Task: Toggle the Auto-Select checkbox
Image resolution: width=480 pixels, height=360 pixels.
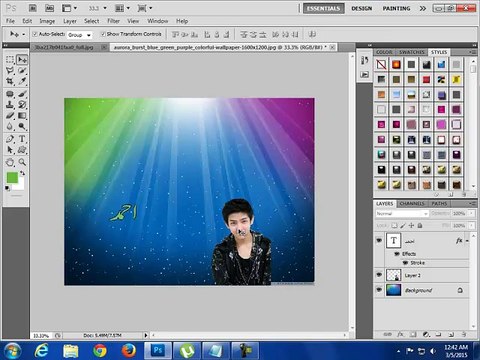Action: (35, 34)
